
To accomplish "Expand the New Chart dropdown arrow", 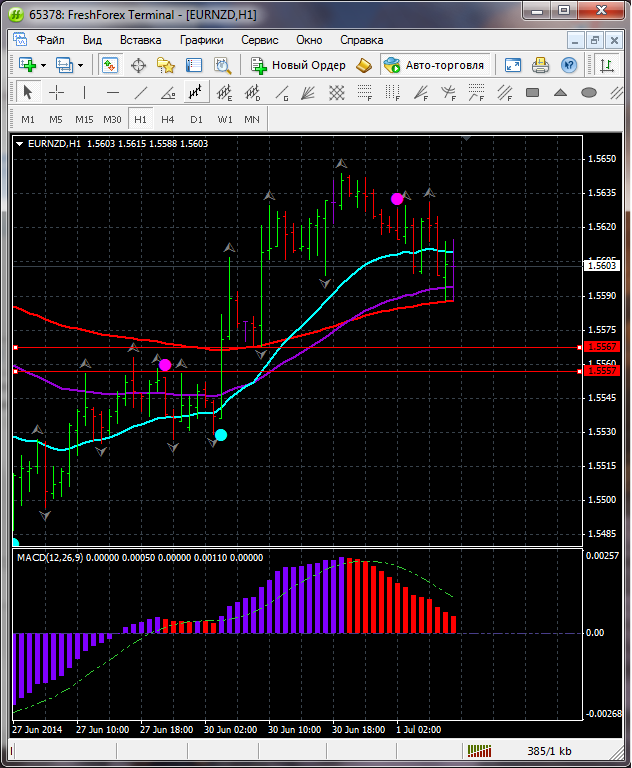I will tap(44, 65).
